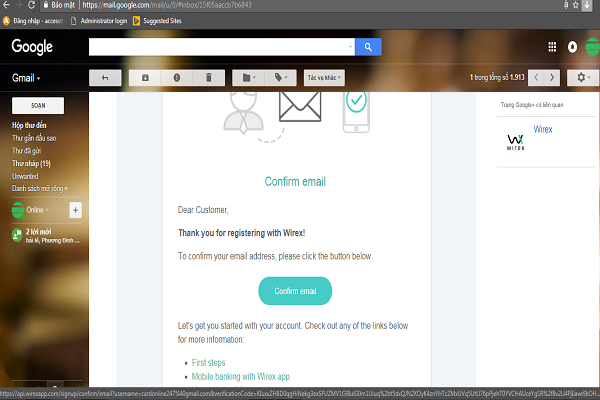Click the browser address bar URL
This screenshot has height=400, width=600.
point(167,5)
